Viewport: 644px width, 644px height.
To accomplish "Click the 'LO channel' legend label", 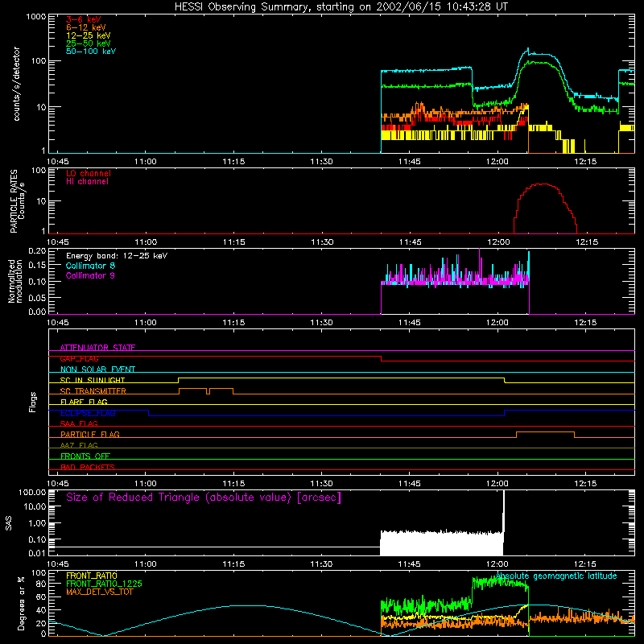I will click(89, 173).
